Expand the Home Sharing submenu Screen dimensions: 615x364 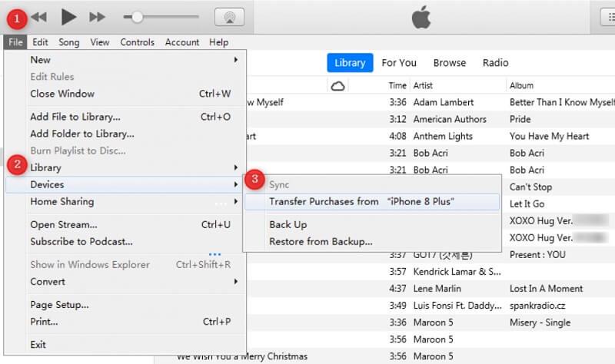tap(125, 201)
